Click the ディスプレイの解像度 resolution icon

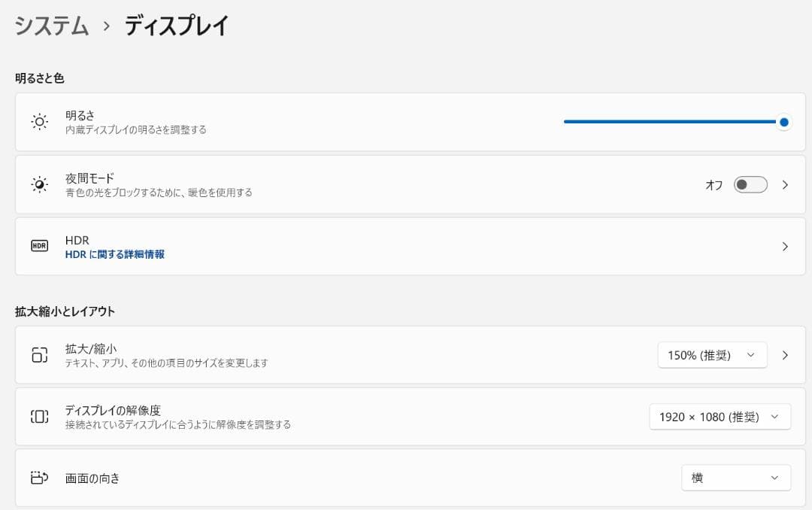(39, 416)
